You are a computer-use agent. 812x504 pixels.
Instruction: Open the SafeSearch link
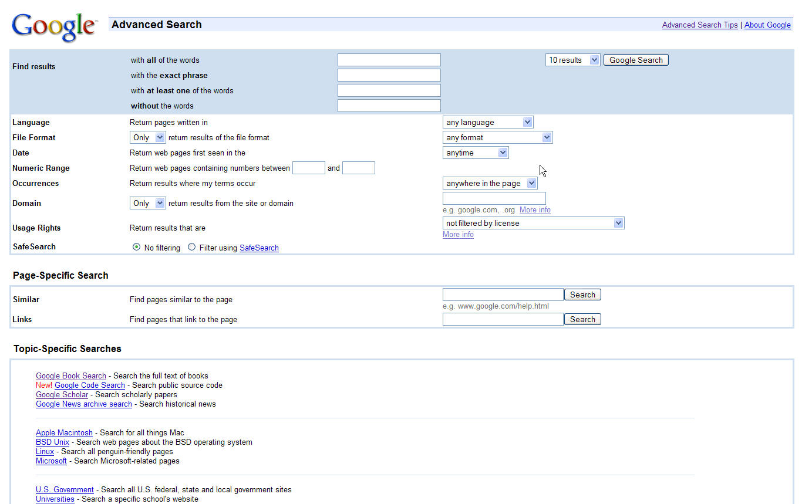[259, 248]
